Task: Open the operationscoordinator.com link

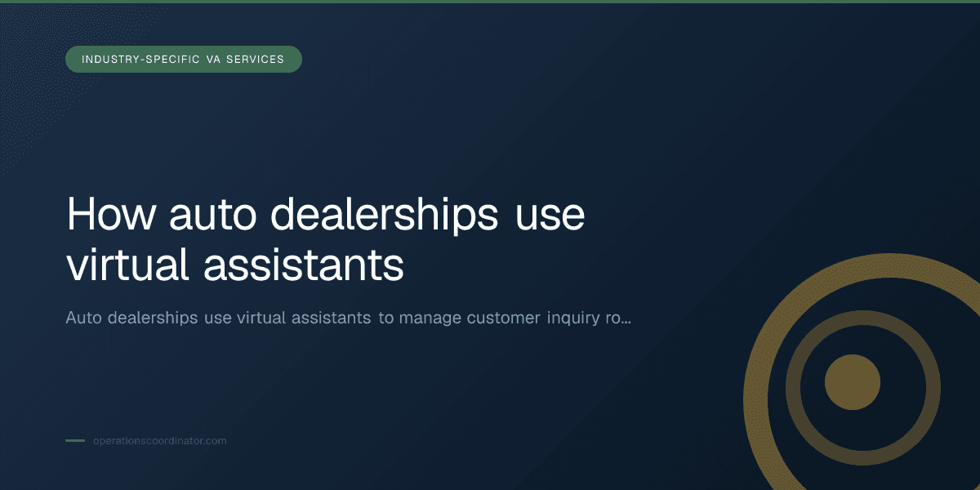Action: pyautogui.click(x=159, y=441)
